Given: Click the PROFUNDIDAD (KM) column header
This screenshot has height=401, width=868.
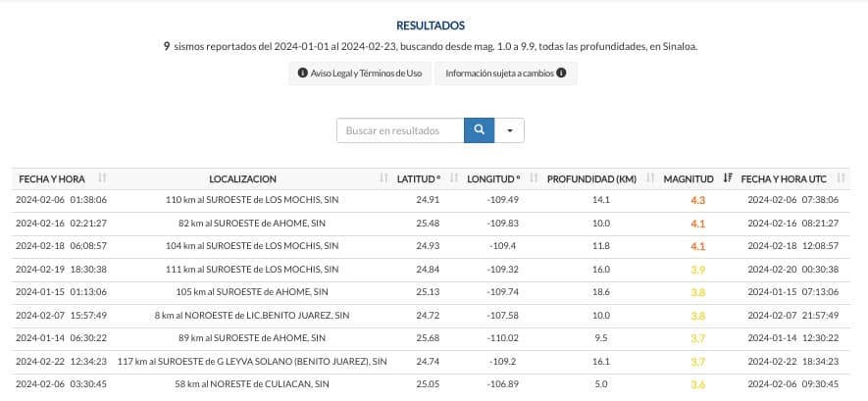Looking at the screenshot, I should click(x=591, y=178).
